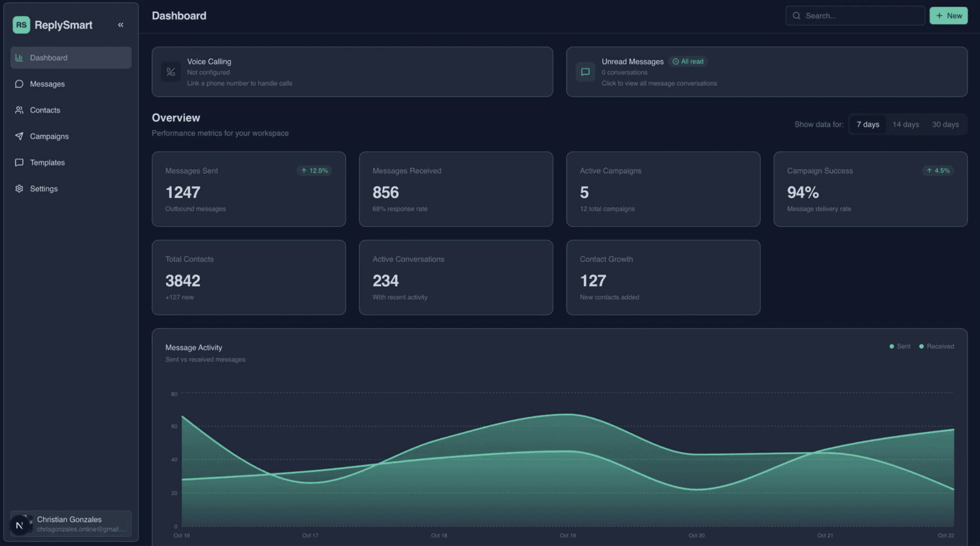Screen dimensions: 980x546
Task: Select the 7 days range
Action: point(867,125)
